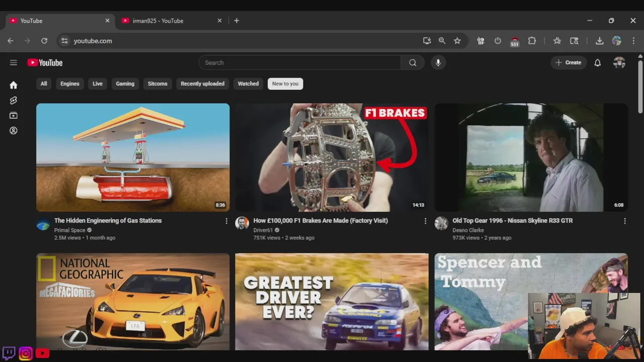Select the Gaming filter chip

coord(125,84)
